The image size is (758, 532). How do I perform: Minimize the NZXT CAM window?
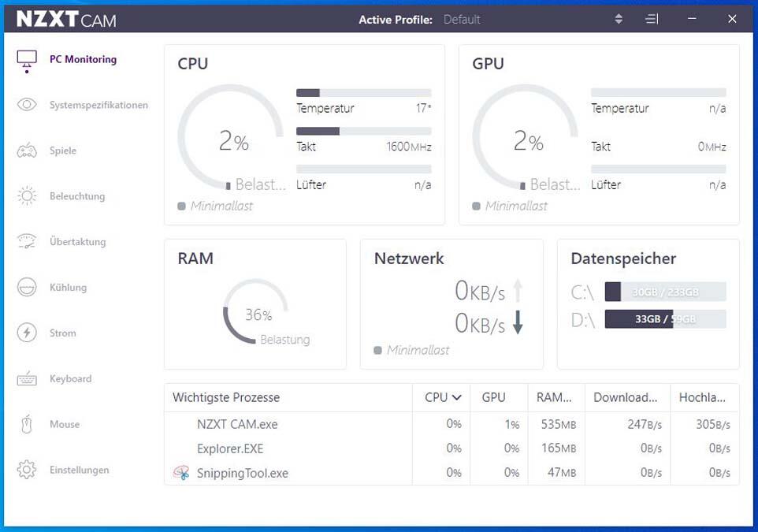[693, 19]
